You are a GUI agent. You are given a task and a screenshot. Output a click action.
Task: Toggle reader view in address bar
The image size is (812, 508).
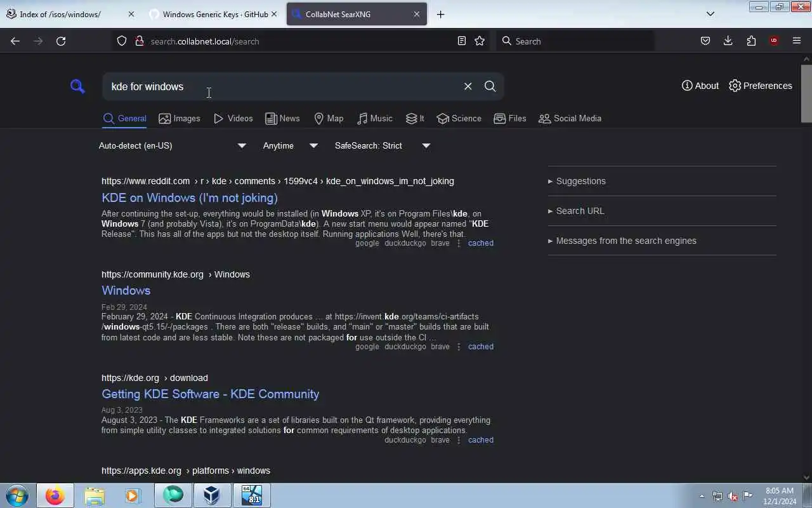point(462,41)
